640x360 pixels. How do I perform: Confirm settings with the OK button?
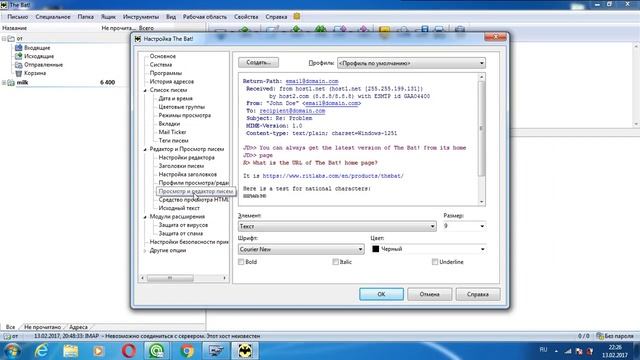[381, 294]
